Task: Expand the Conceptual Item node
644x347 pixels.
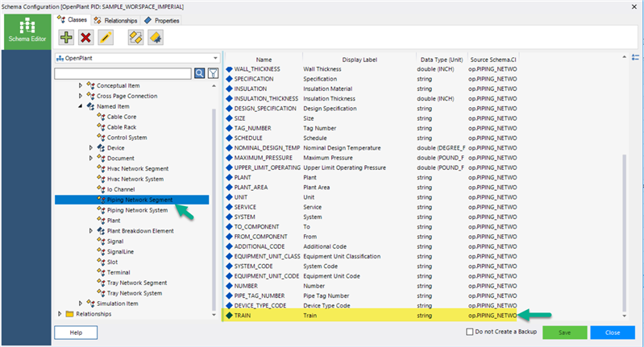Action: click(x=81, y=85)
